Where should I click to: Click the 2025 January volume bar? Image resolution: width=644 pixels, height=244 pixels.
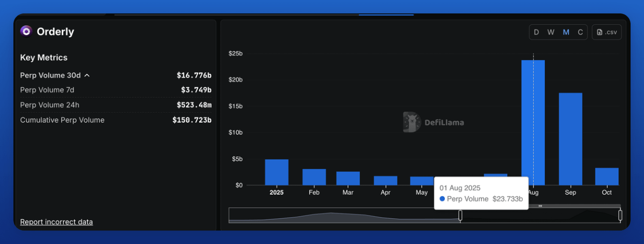[x=276, y=173]
